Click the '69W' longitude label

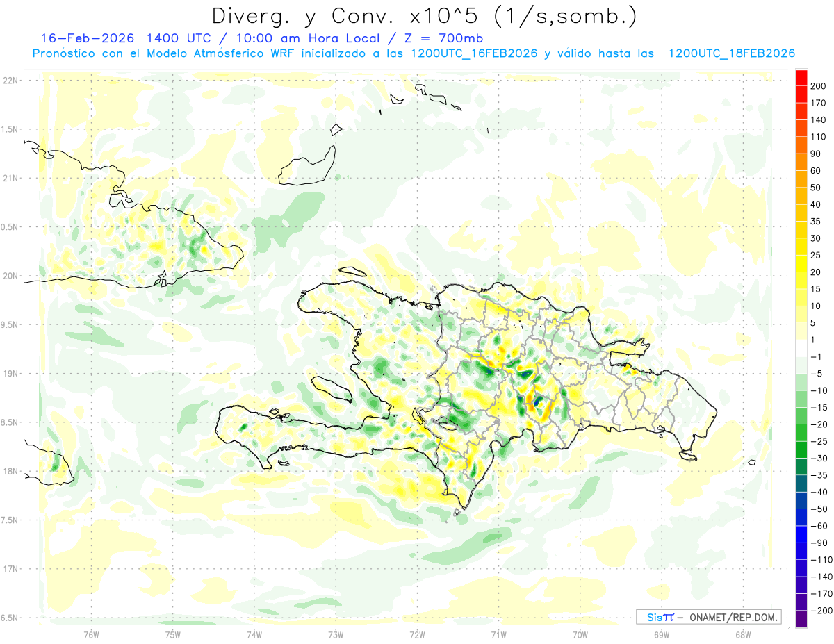(x=661, y=634)
